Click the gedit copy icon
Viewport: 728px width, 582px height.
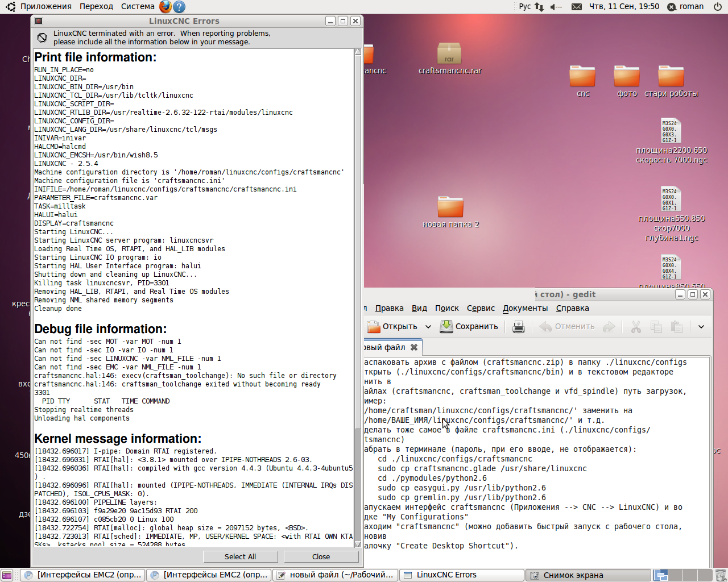(x=656, y=327)
